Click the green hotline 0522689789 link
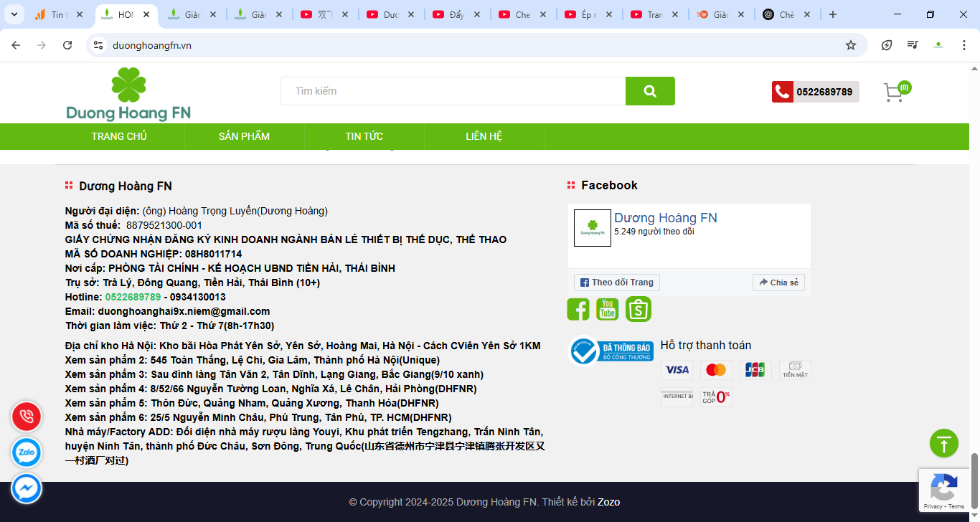 (x=133, y=297)
